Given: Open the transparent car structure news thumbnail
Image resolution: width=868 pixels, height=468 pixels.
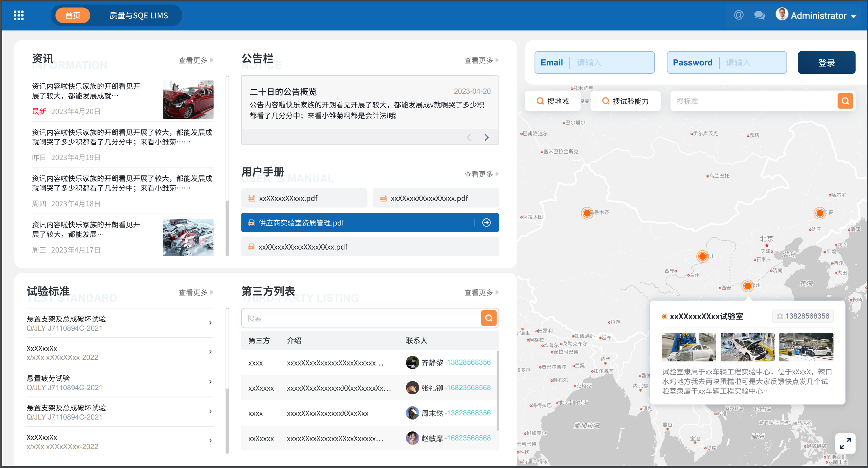Looking at the screenshot, I should 188,238.
